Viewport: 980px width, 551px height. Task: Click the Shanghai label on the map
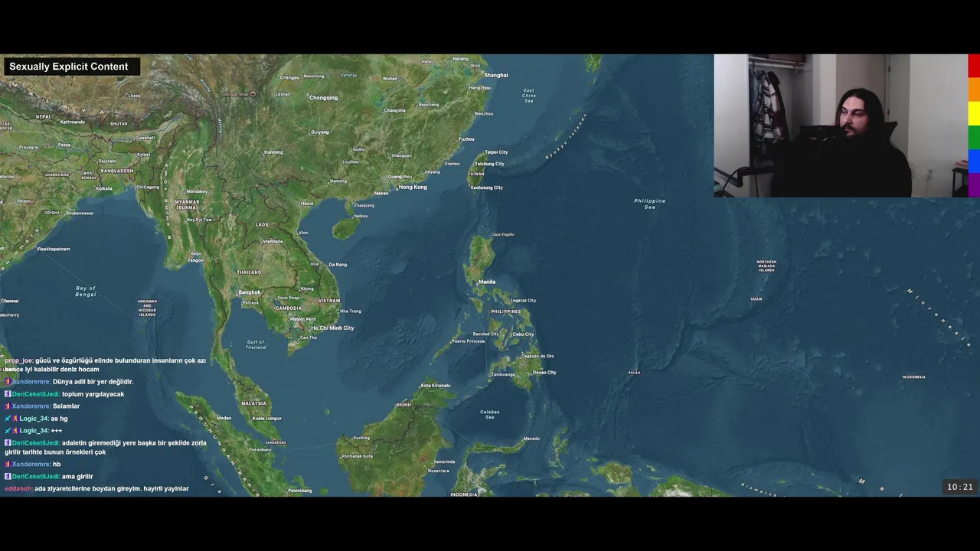496,75
